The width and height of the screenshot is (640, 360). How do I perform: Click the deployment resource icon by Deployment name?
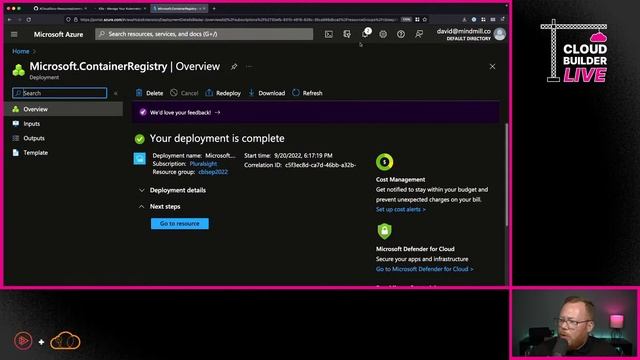140,158
